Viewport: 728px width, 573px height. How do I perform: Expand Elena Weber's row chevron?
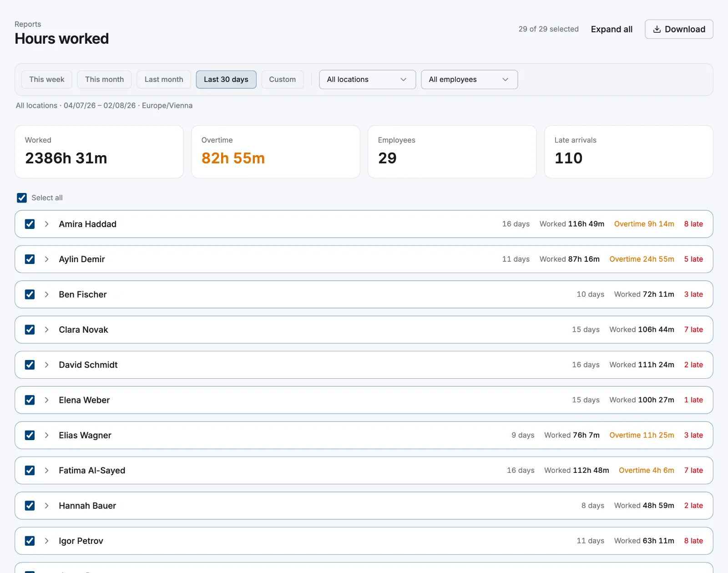[46, 400]
